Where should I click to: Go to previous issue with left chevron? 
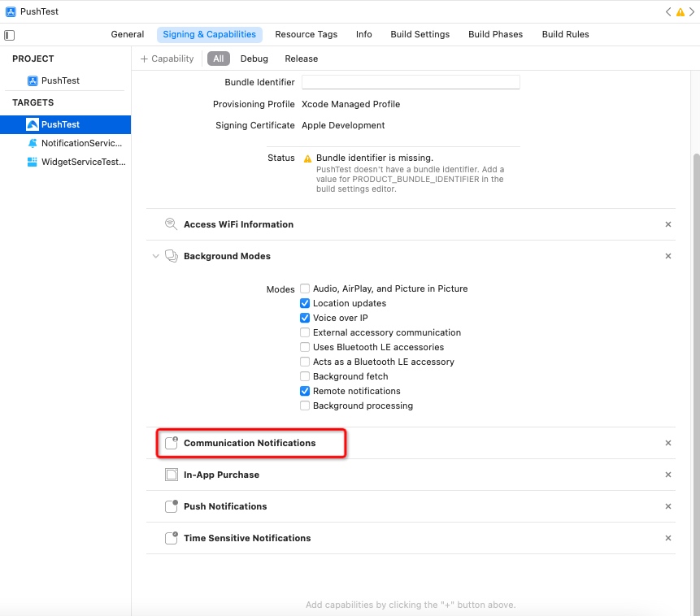click(668, 12)
